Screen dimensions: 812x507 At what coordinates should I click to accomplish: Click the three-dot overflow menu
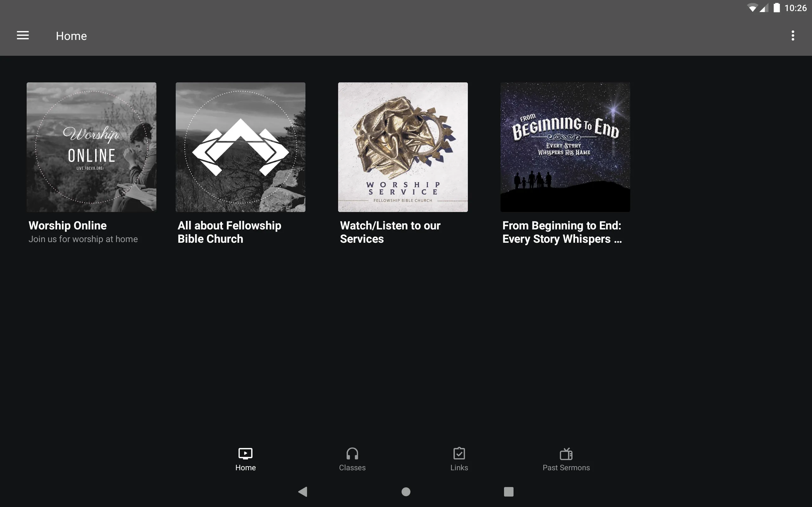(793, 35)
